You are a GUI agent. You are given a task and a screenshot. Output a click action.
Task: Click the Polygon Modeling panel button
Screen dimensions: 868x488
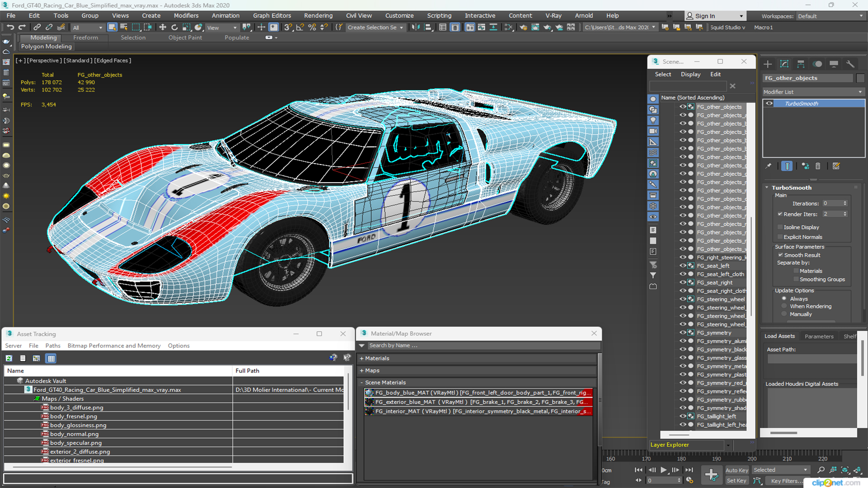46,47
